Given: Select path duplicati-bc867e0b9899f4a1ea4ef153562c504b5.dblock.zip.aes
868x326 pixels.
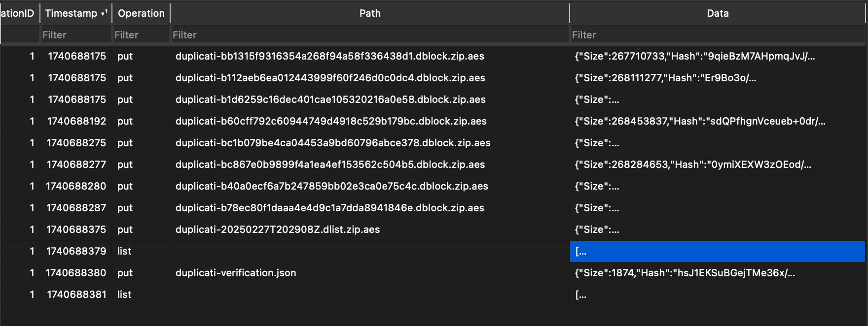Looking at the screenshot, I should pos(330,164).
